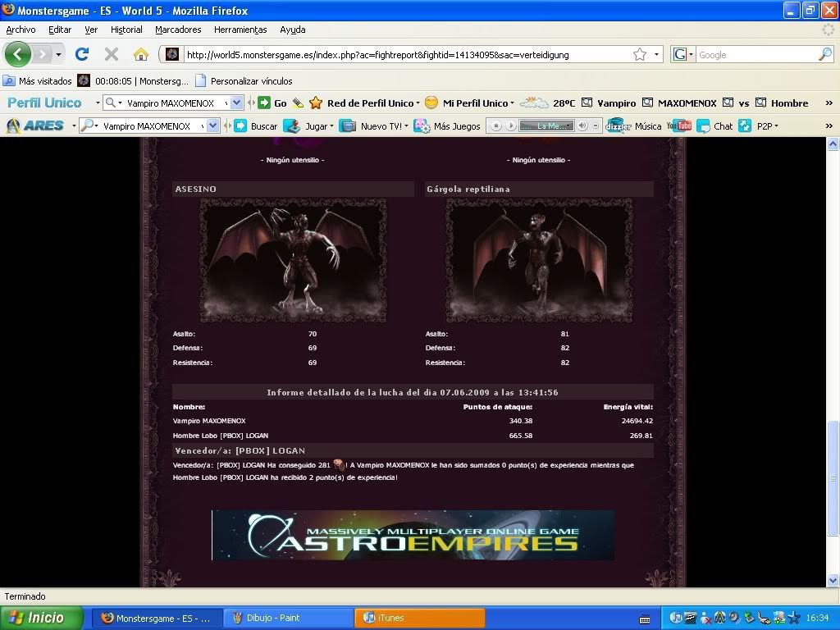The width and height of the screenshot is (840, 630).
Task: Open the Dizzler Música icon
Action: click(x=617, y=126)
